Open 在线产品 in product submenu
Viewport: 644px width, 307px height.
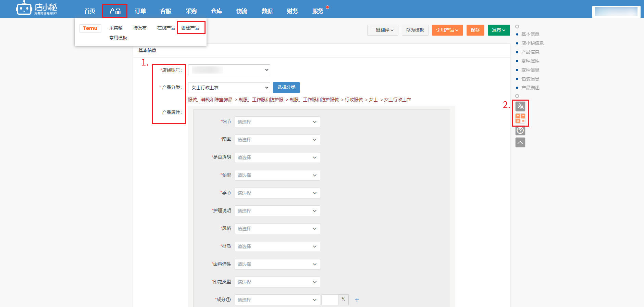(166, 28)
